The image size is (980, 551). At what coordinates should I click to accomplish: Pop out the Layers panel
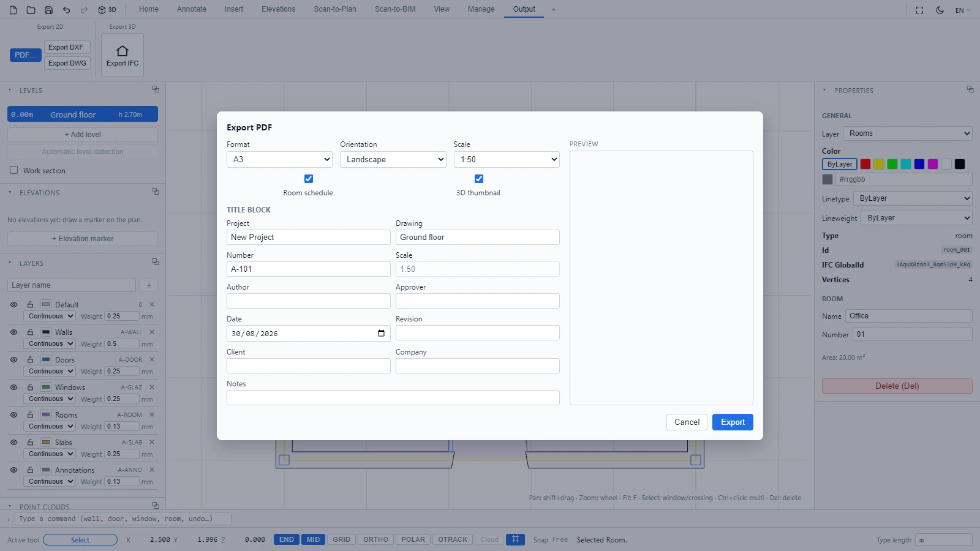pyautogui.click(x=156, y=262)
